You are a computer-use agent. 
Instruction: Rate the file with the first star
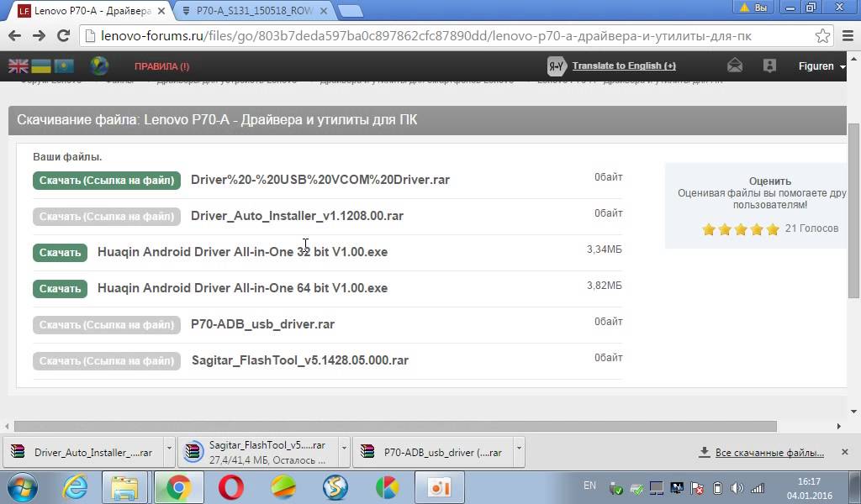click(x=708, y=228)
